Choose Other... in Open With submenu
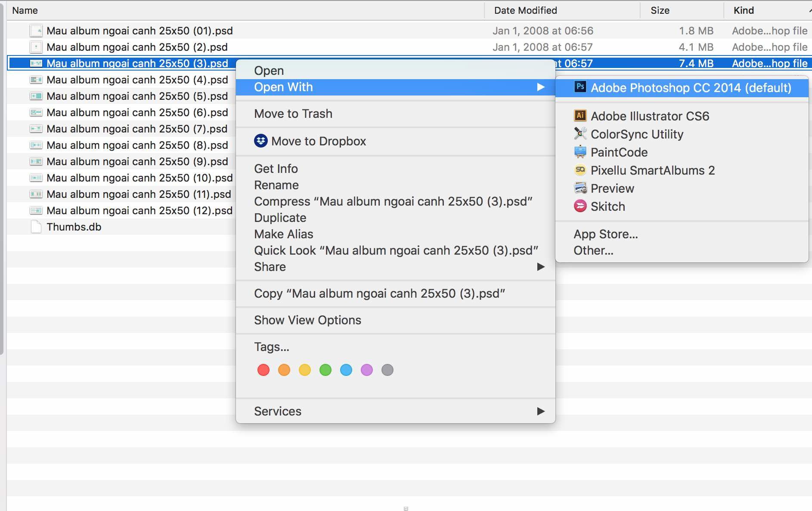 (682, 250)
